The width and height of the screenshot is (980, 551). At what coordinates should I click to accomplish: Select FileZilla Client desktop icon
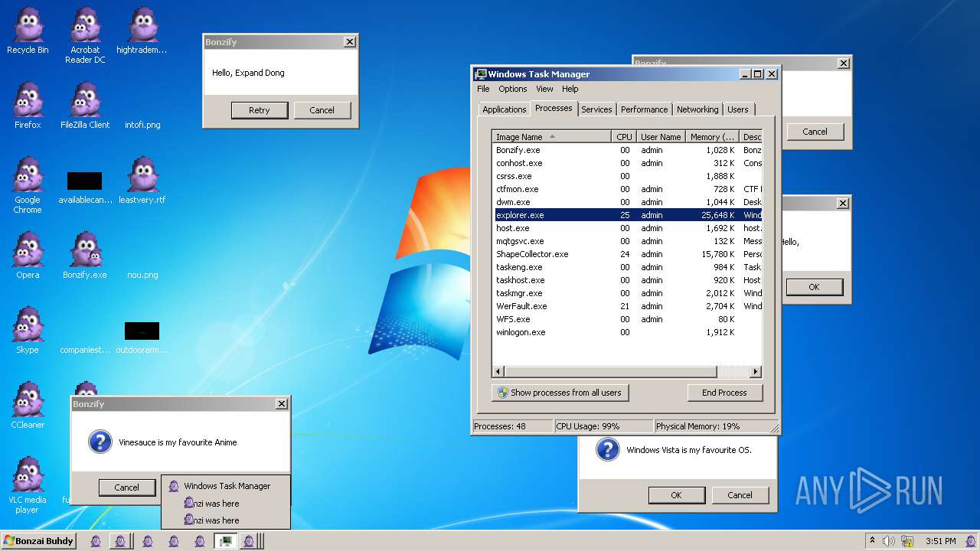click(85, 106)
